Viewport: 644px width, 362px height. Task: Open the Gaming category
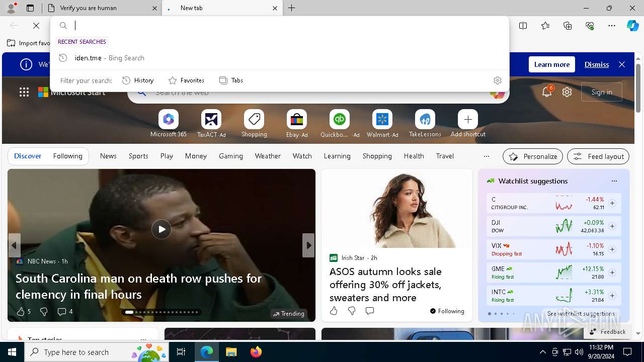coord(231,156)
